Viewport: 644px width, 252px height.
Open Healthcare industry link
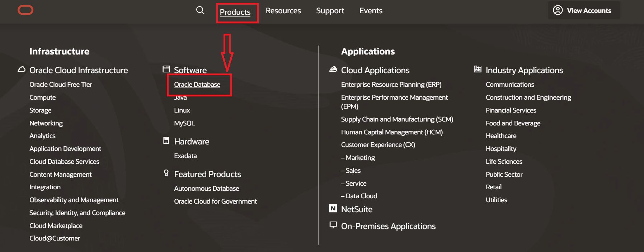coord(501,136)
